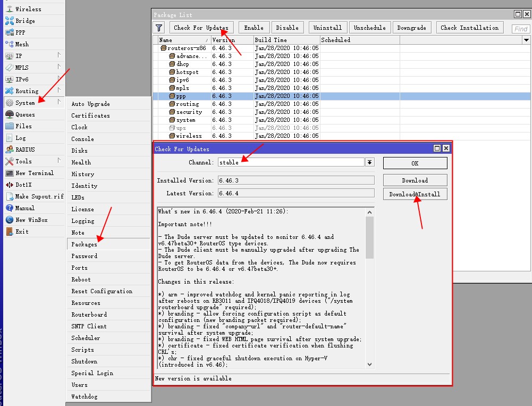Sort packages by the Name column header
532x406 pixels.
point(184,40)
